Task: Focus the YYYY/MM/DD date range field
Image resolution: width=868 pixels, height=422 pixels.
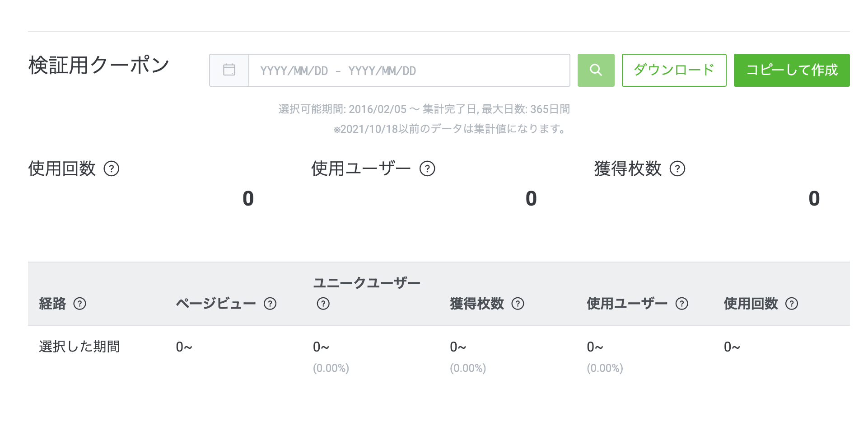Action: pyautogui.click(x=409, y=70)
